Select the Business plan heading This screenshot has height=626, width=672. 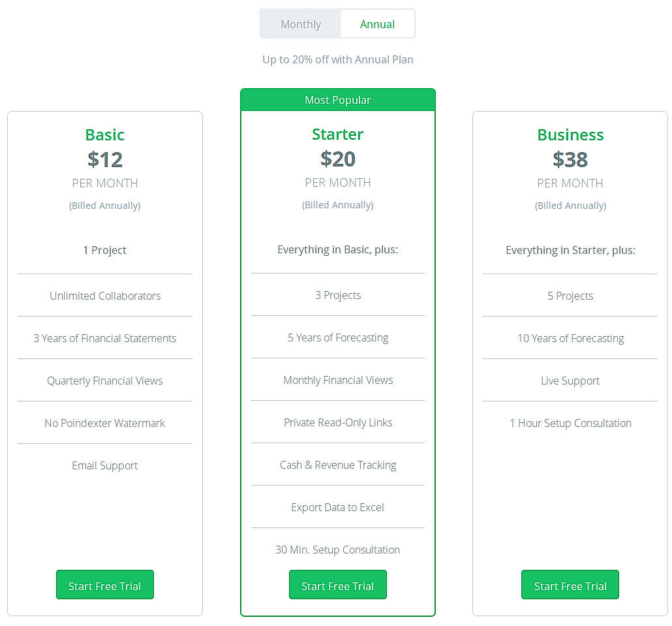570,134
